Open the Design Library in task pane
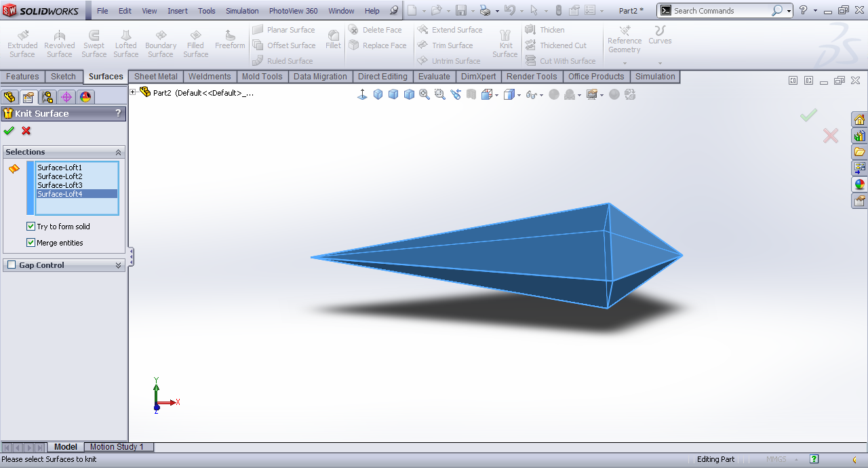 pos(859,136)
